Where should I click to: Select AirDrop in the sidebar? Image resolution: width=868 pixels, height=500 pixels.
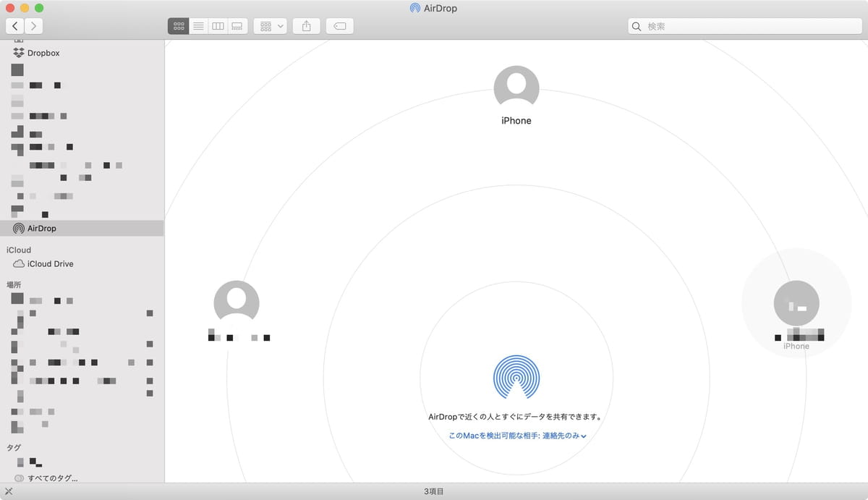click(x=82, y=228)
